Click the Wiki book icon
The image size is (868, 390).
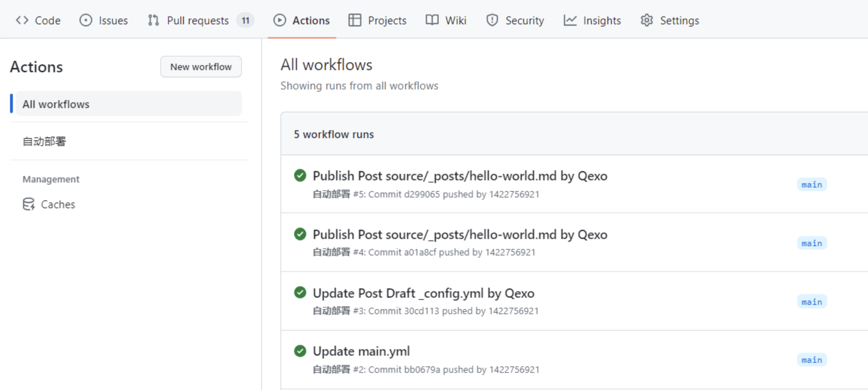(x=432, y=20)
